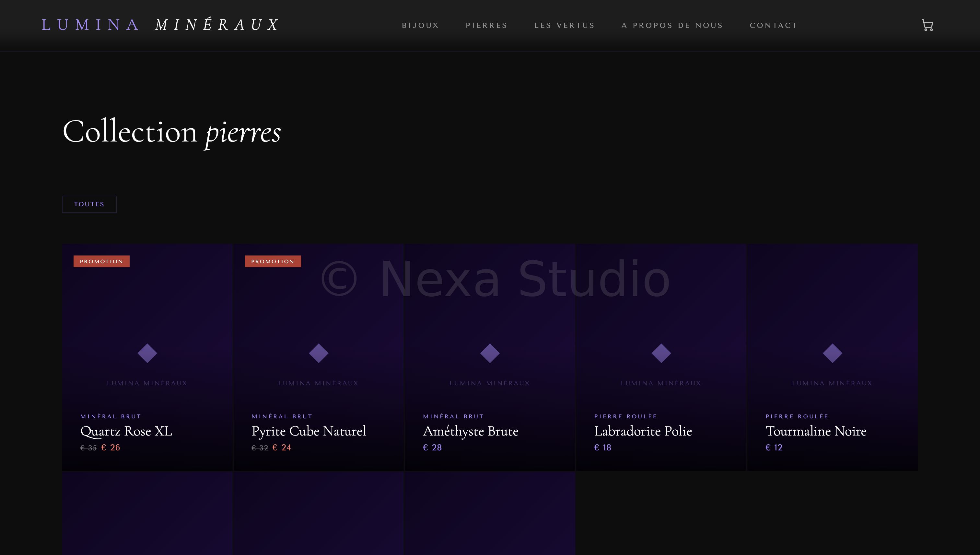This screenshot has height=555, width=980.
Task: Select the Toutes filter button
Action: pos(89,204)
